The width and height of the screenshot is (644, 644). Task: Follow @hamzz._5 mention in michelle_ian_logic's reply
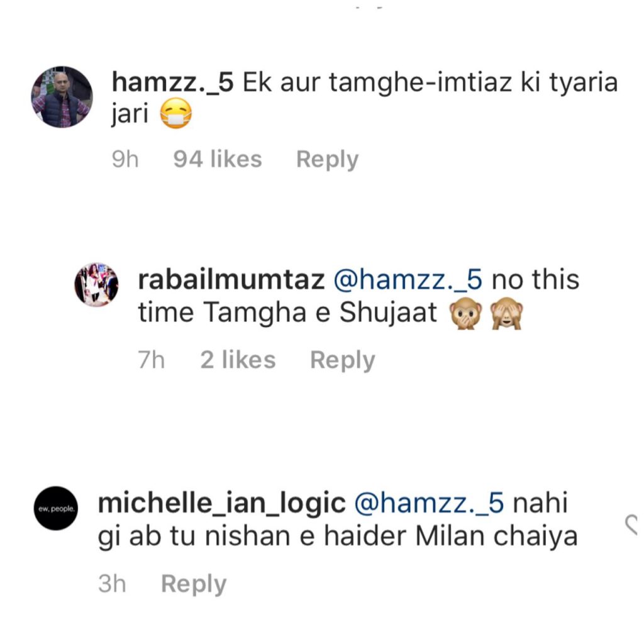(x=429, y=504)
